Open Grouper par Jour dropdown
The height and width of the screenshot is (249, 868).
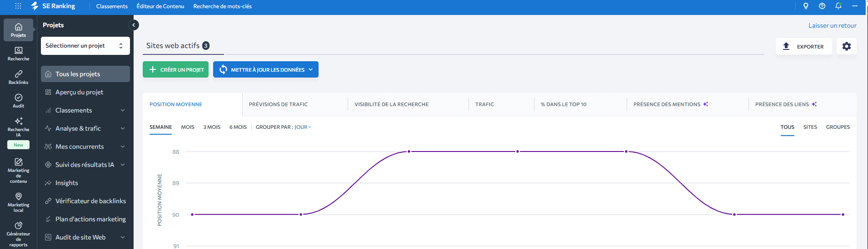coord(303,127)
